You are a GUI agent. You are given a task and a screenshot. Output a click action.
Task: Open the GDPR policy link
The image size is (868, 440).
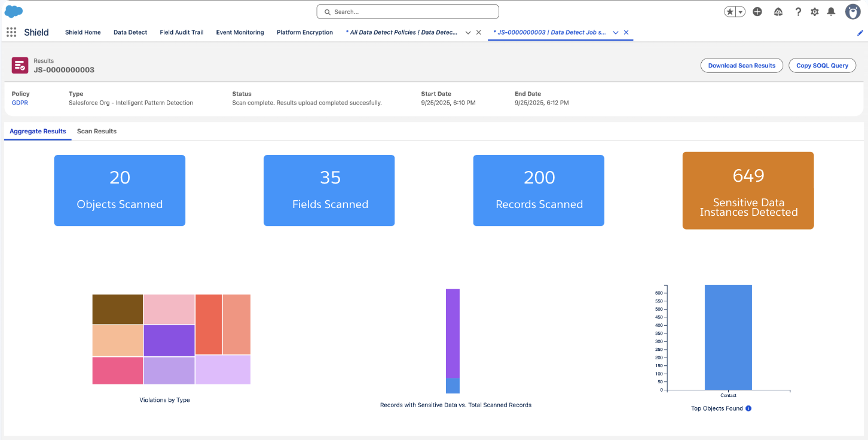(x=20, y=103)
